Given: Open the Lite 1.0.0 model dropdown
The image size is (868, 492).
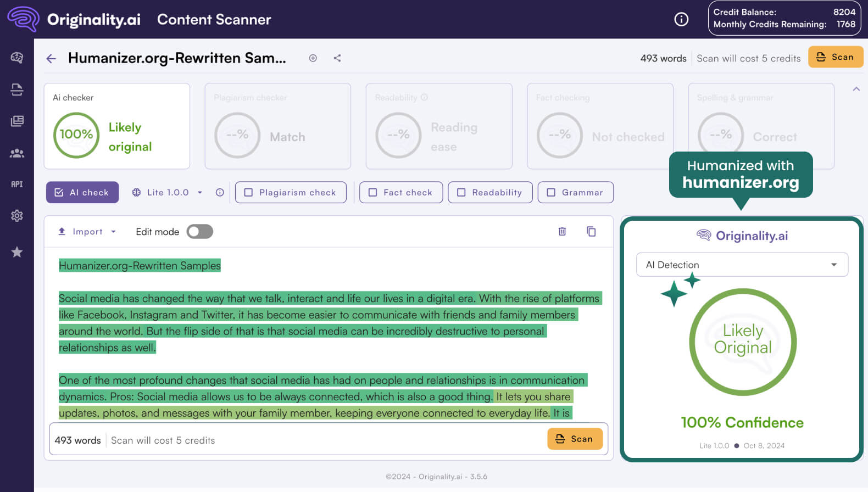Looking at the screenshot, I should coord(168,193).
